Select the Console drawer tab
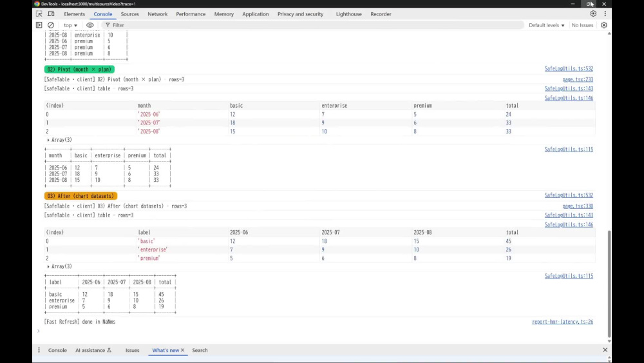644x363 pixels. coord(57,350)
